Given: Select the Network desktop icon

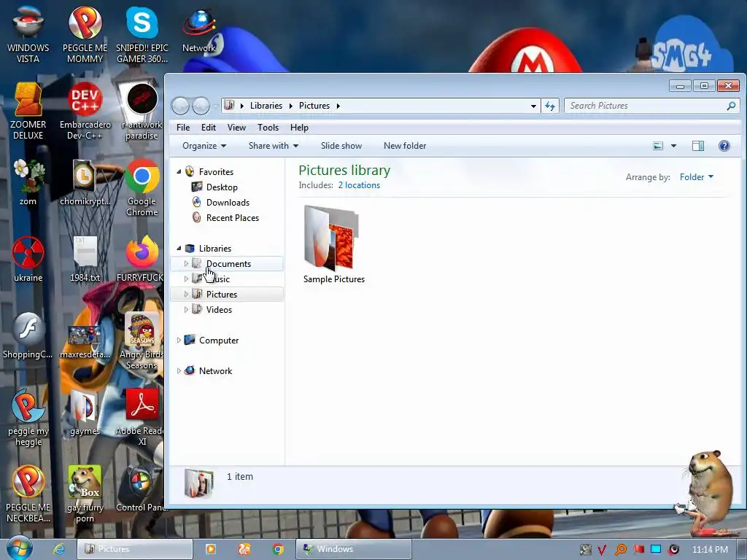Looking at the screenshot, I should tap(199, 29).
